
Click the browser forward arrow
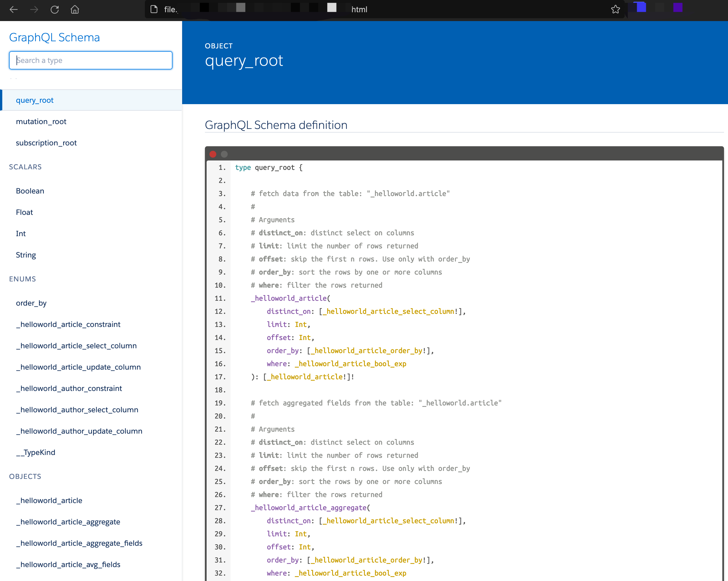coord(34,9)
